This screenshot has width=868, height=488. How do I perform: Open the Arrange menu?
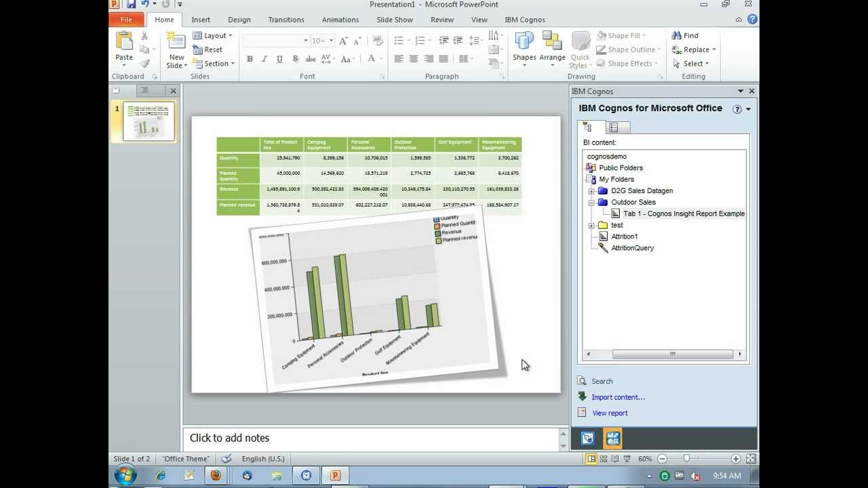(x=552, y=49)
